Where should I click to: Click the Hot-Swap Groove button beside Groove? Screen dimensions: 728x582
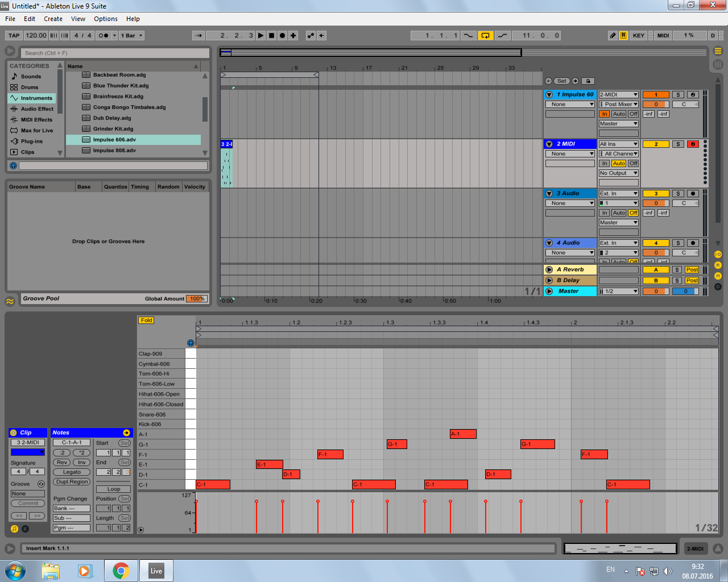[41, 484]
